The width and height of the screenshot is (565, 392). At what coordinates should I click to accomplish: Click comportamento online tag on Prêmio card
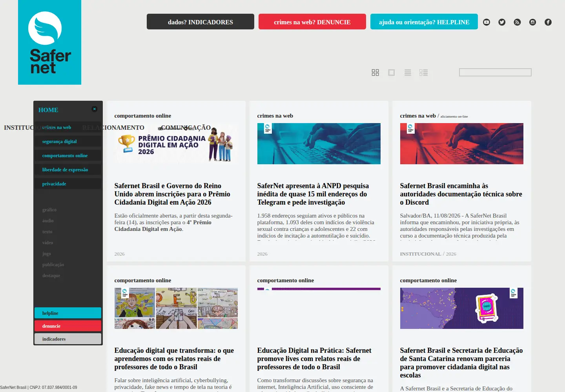(x=143, y=116)
